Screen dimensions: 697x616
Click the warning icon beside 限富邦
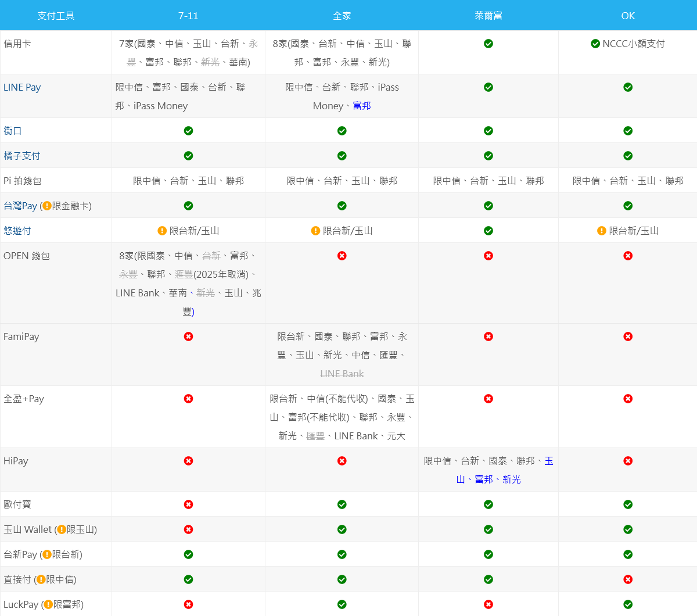click(48, 604)
